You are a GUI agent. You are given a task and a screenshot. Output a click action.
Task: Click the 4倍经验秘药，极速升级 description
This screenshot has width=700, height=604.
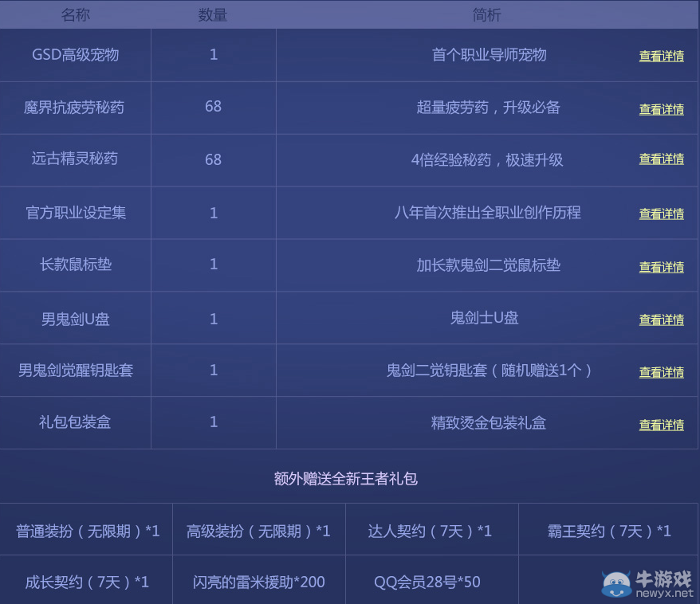487,159
